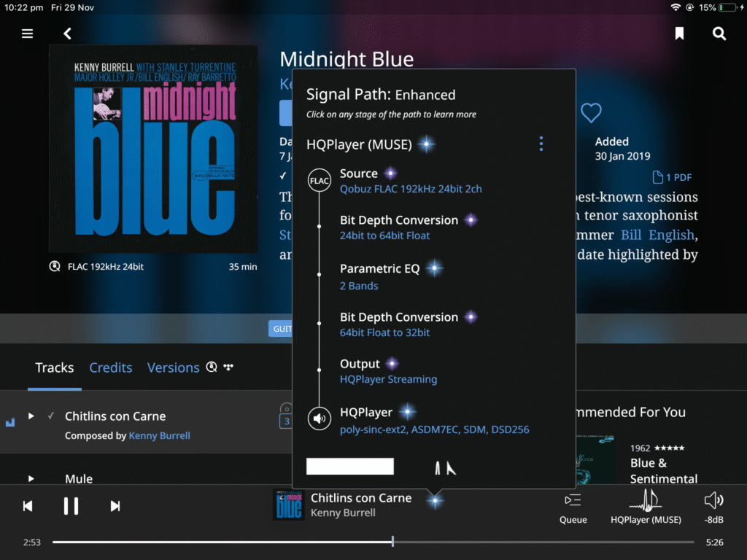Viewport: 747px width, 560px height.
Task: Click the Tidal icon beside Versions
Action: [228, 367]
